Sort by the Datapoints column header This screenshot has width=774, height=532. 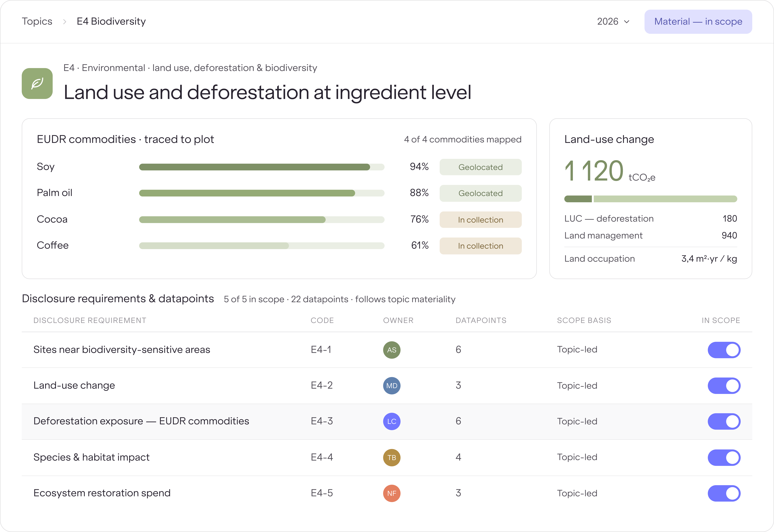tap(481, 320)
